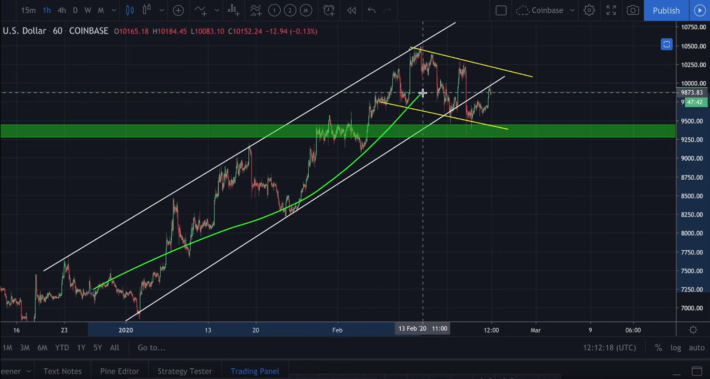
Task: Set the date range to 1M
Action: (x=8, y=348)
